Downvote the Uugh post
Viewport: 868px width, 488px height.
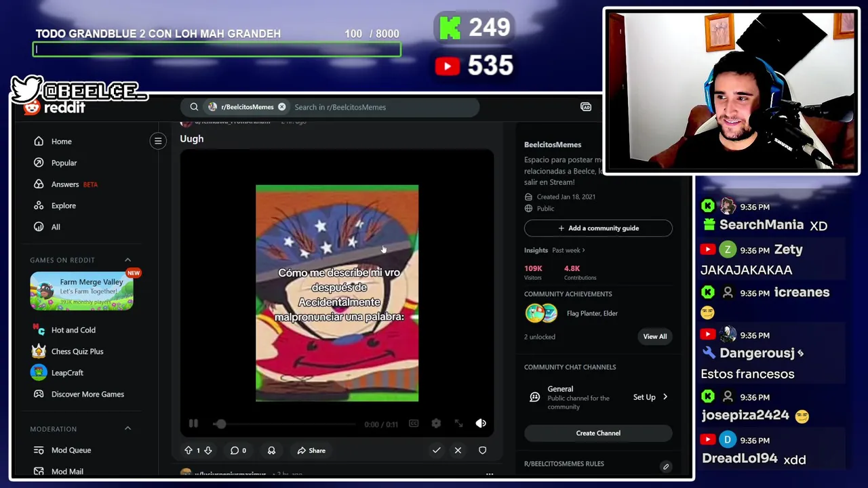pyautogui.click(x=208, y=450)
